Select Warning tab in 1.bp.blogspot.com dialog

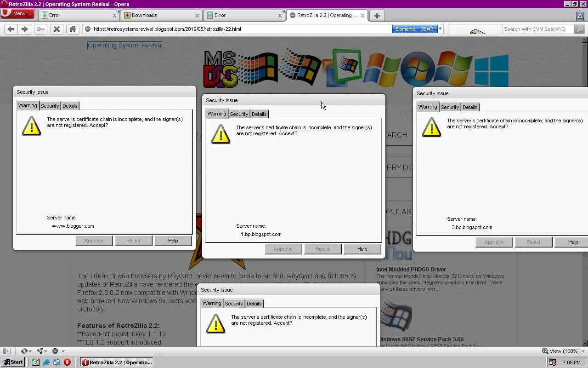click(x=217, y=114)
